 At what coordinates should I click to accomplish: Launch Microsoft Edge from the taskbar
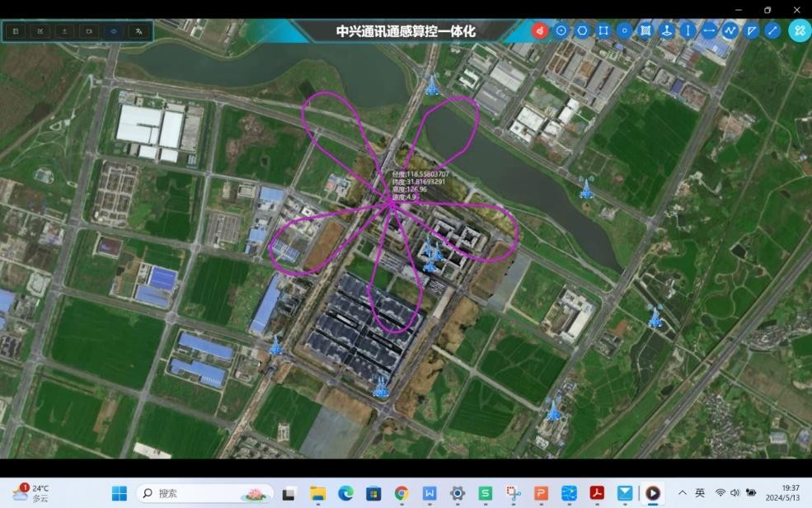(345, 493)
